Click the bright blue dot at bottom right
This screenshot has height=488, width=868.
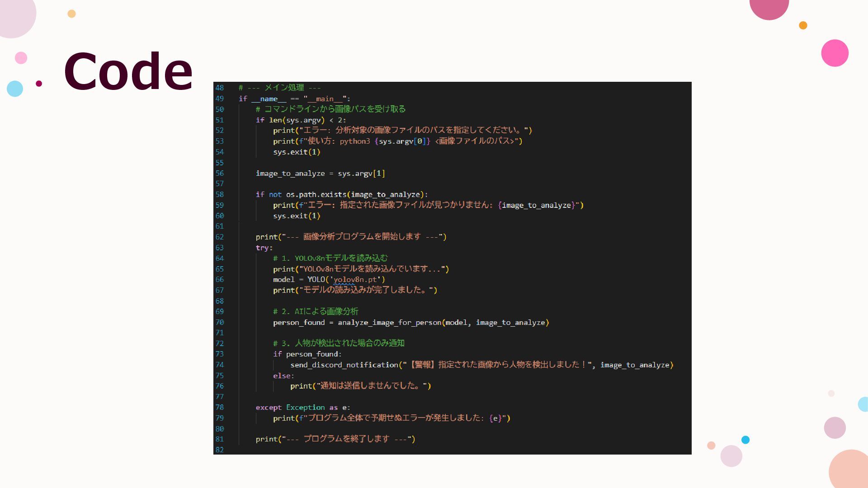pyautogui.click(x=745, y=440)
